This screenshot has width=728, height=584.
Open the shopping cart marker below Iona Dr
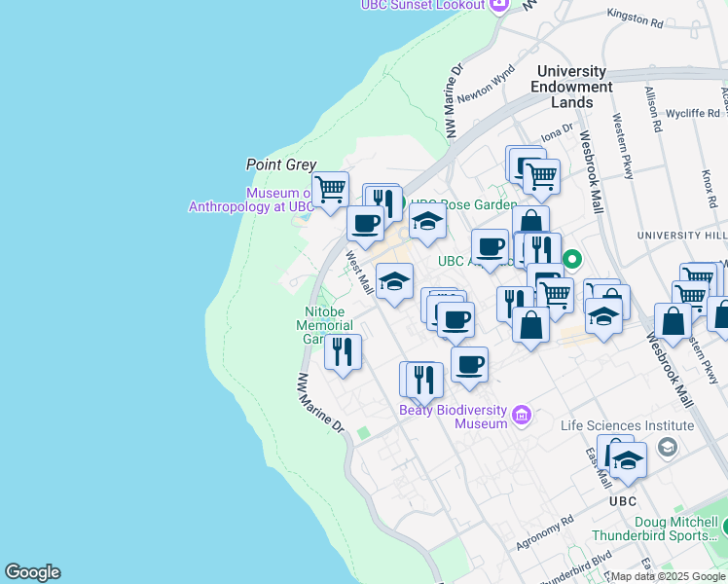pyautogui.click(x=541, y=177)
